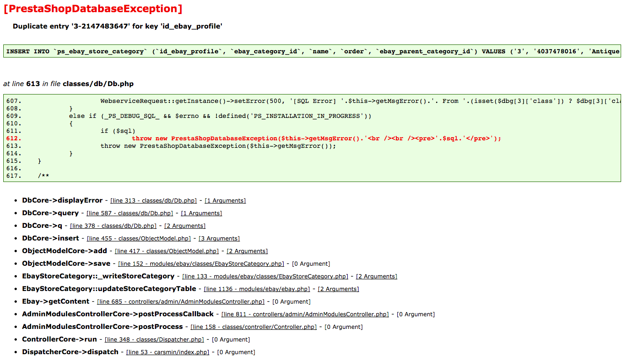Open line 53 carsmin/index.php link
Screen dimensions: 623x364
pyautogui.click(x=168, y=352)
